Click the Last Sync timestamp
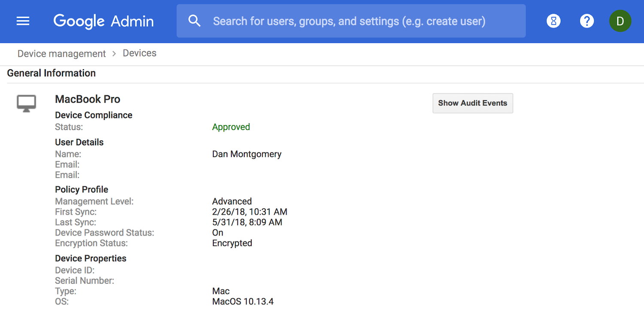Image resolution: width=644 pixels, height=322 pixels. click(247, 222)
